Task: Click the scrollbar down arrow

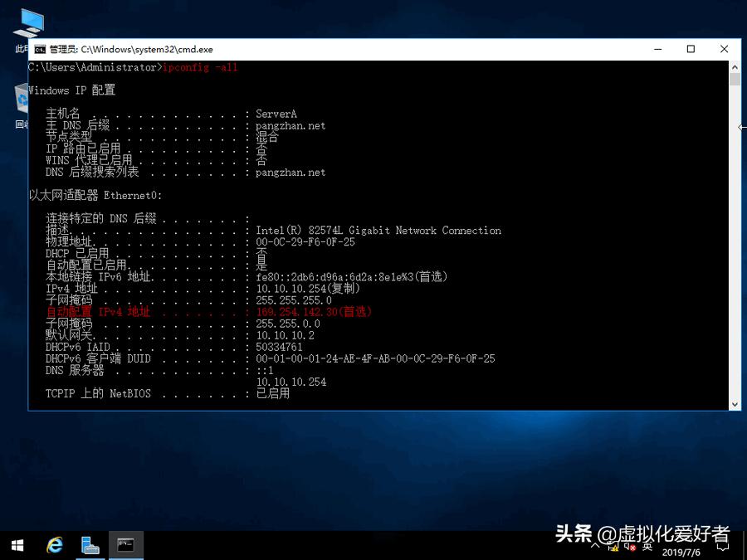Action: click(734, 403)
